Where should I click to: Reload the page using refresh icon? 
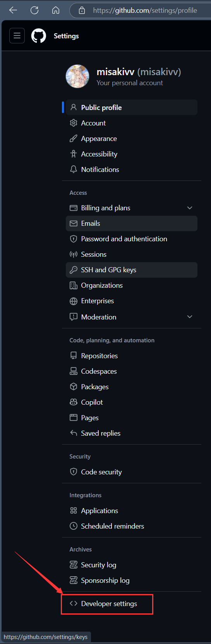[x=34, y=10]
